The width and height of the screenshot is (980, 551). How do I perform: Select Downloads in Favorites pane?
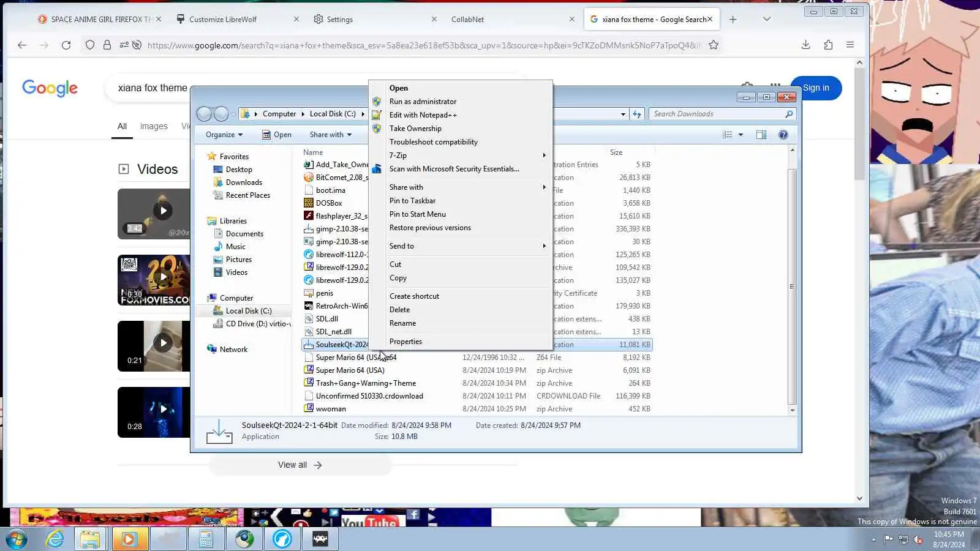tap(244, 182)
